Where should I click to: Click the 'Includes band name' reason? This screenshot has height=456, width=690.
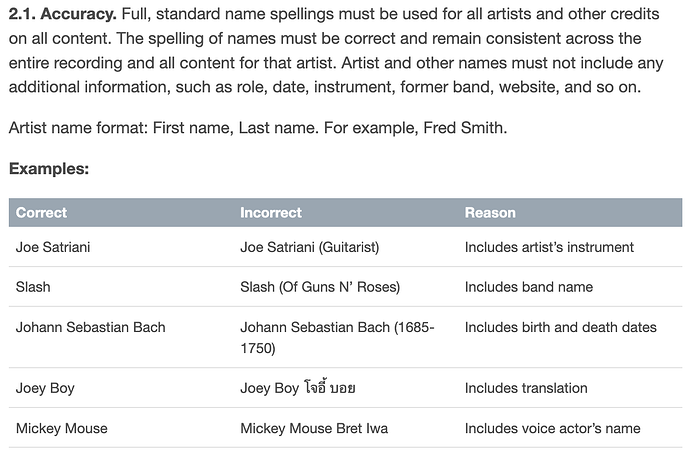pyautogui.click(x=529, y=287)
